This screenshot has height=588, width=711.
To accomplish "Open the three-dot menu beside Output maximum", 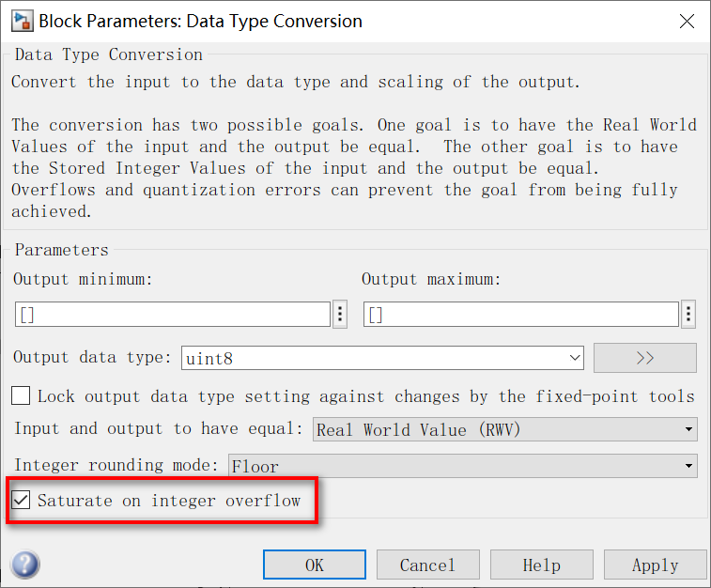I will coord(688,314).
